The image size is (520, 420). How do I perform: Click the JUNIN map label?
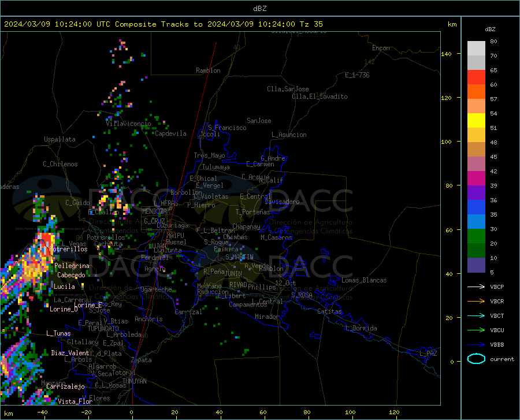click(233, 274)
